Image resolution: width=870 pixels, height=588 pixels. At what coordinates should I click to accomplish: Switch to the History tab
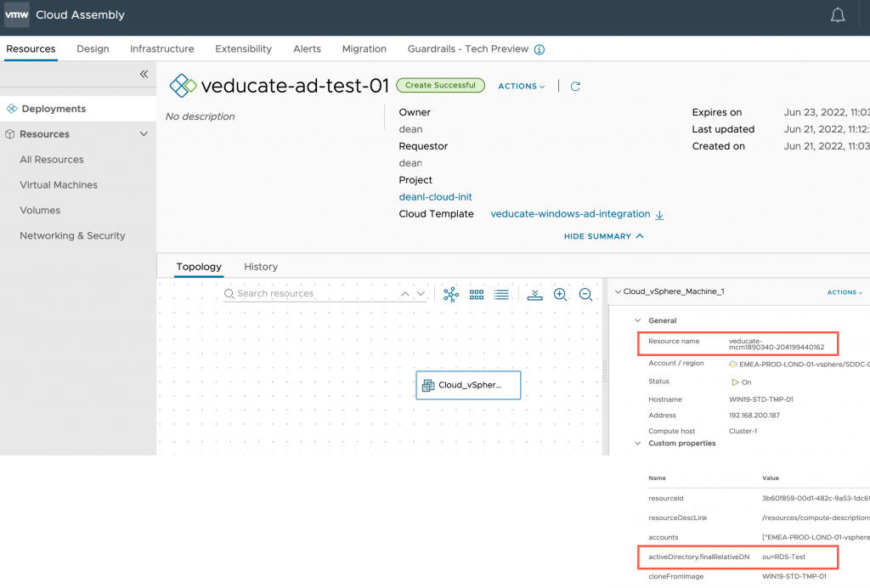(260, 267)
